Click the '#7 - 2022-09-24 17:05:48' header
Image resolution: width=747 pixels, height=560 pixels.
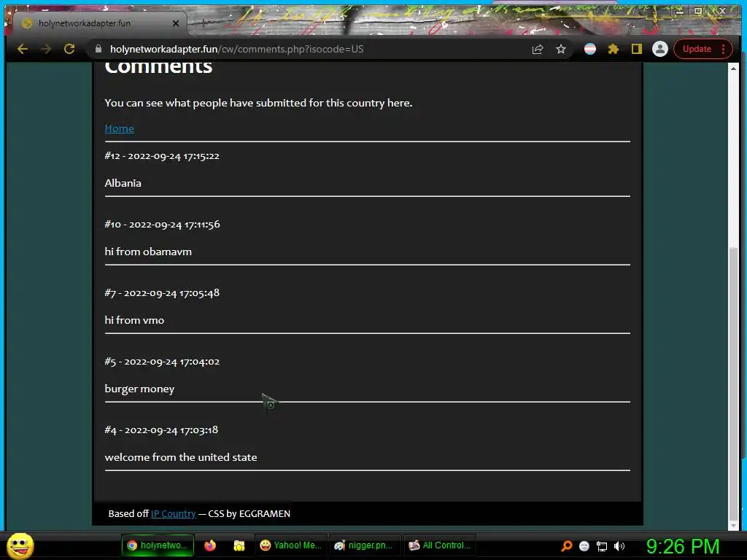coord(162,293)
